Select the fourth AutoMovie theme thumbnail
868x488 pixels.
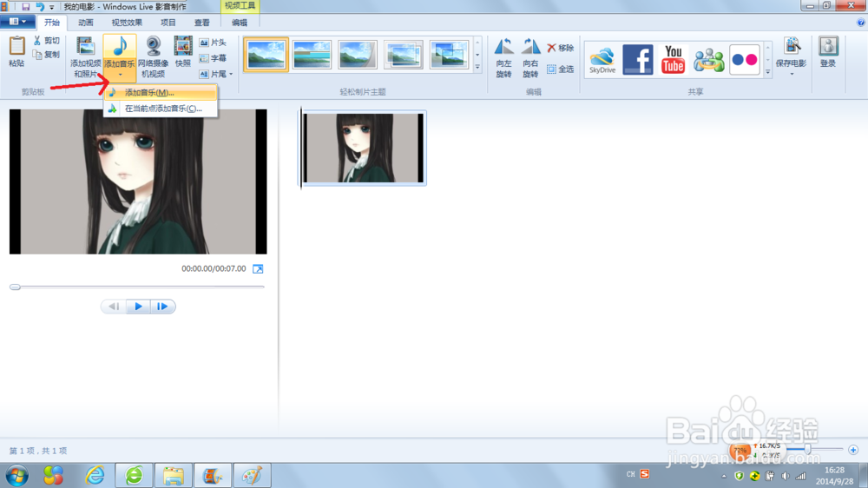click(403, 55)
